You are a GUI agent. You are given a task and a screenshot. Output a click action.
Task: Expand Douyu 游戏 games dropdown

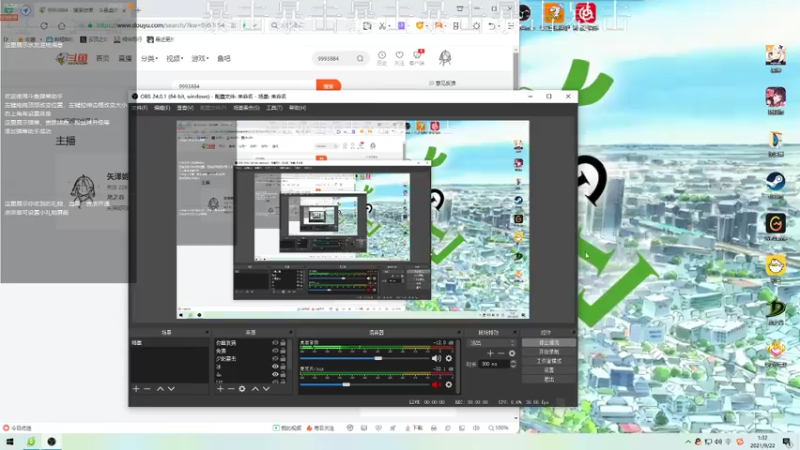pos(200,59)
